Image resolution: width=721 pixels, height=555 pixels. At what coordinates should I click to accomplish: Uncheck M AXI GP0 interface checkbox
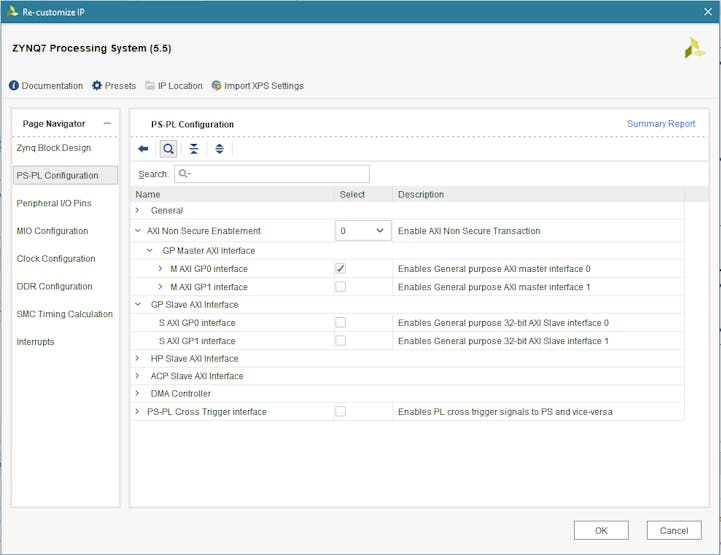(x=340, y=268)
